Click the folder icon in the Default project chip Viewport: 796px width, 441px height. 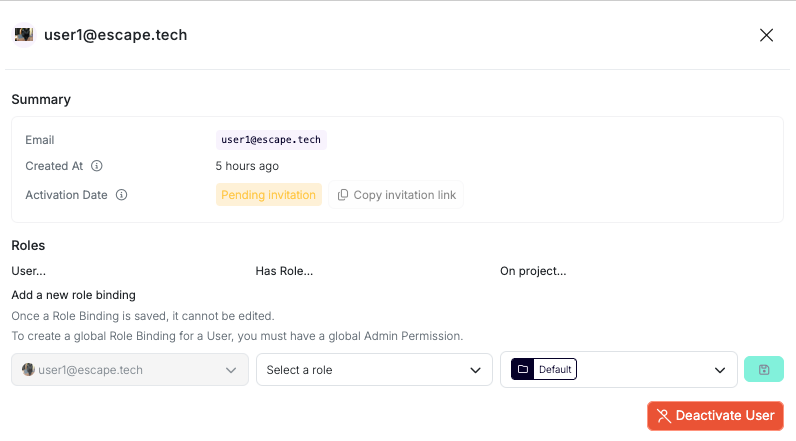pyautogui.click(x=522, y=370)
